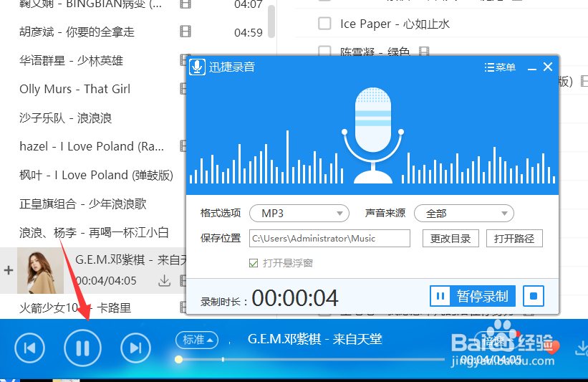Click the download icon in the player bar
The height and width of the screenshot is (382, 588).
pyautogui.click(x=582, y=348)
